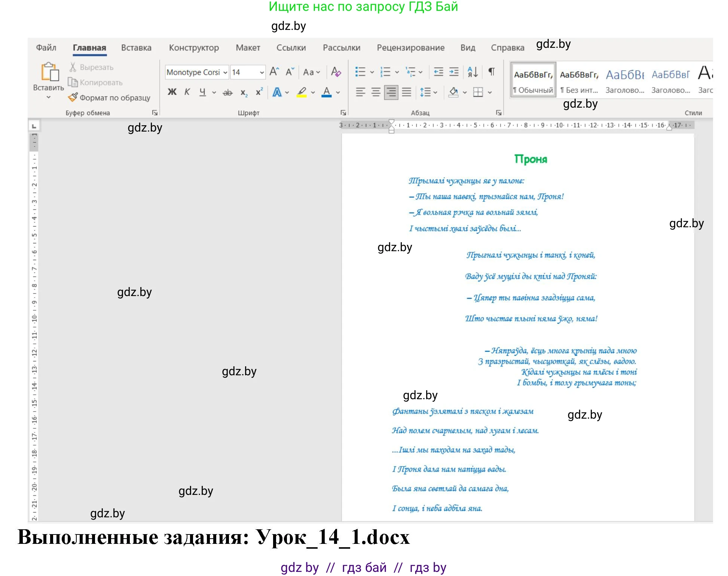Click the line spacing icon

(425, 92)
